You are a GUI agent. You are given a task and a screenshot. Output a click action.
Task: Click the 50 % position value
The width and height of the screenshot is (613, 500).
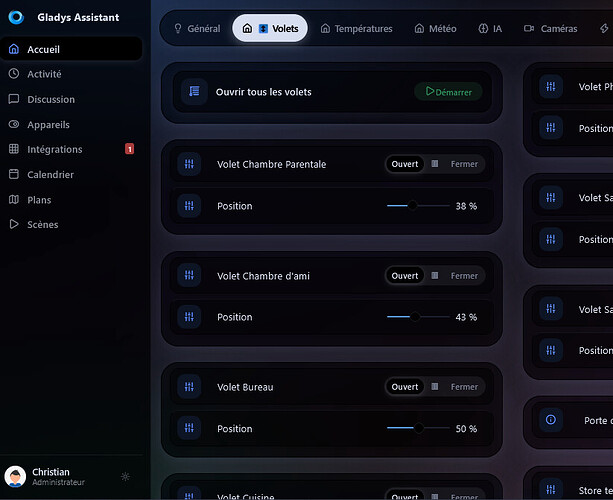tap(466, 429)
